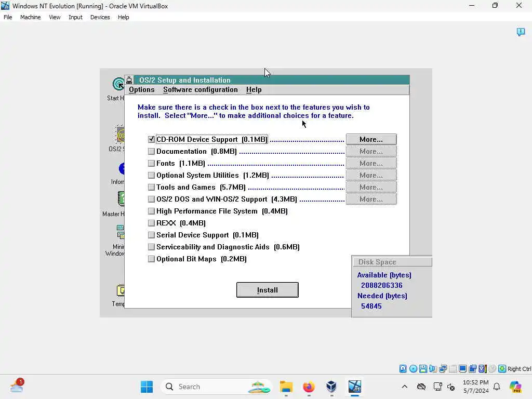Check Serviceability and Diagnostic Aids
Screen dimensions: 532x399
pos(151,247)
